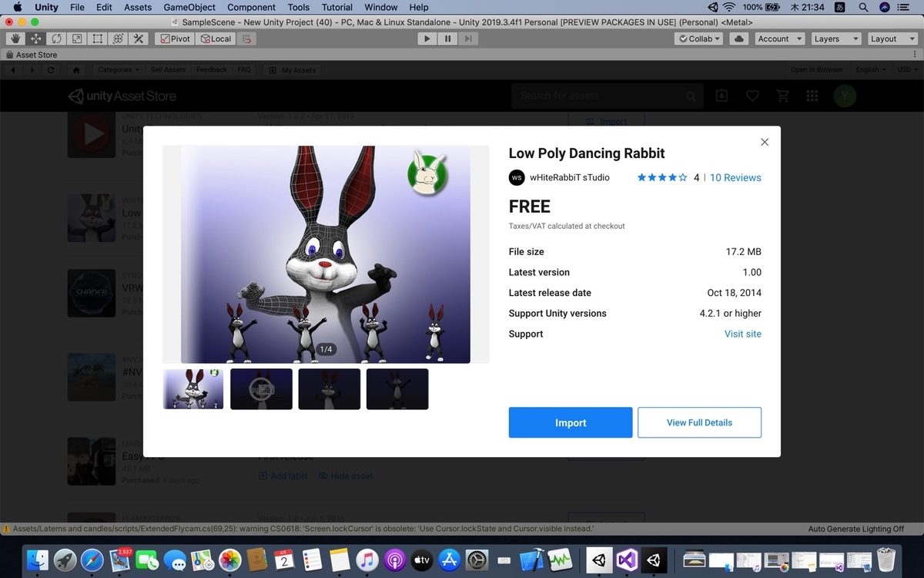Image resolution: width=924 pixels, height=578 pixels.
Task: Open the user avatar Y menu
Action: (x=845, y=96)
